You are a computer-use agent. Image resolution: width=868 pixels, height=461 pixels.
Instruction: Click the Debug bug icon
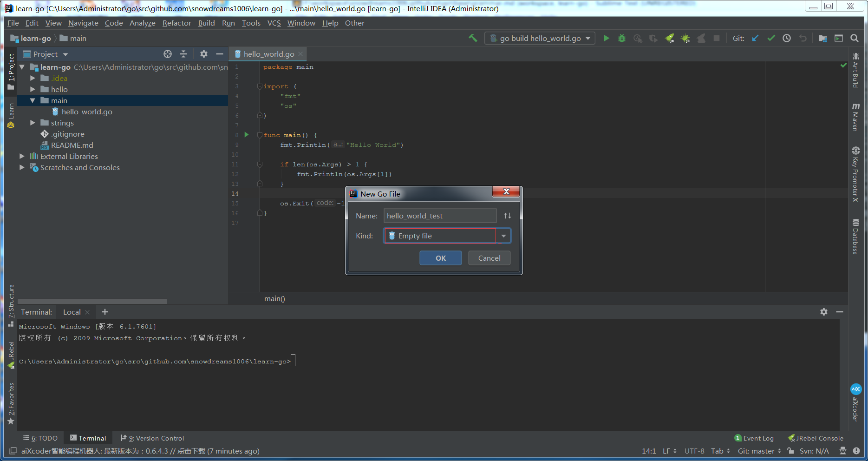click(x=622, y=39)
